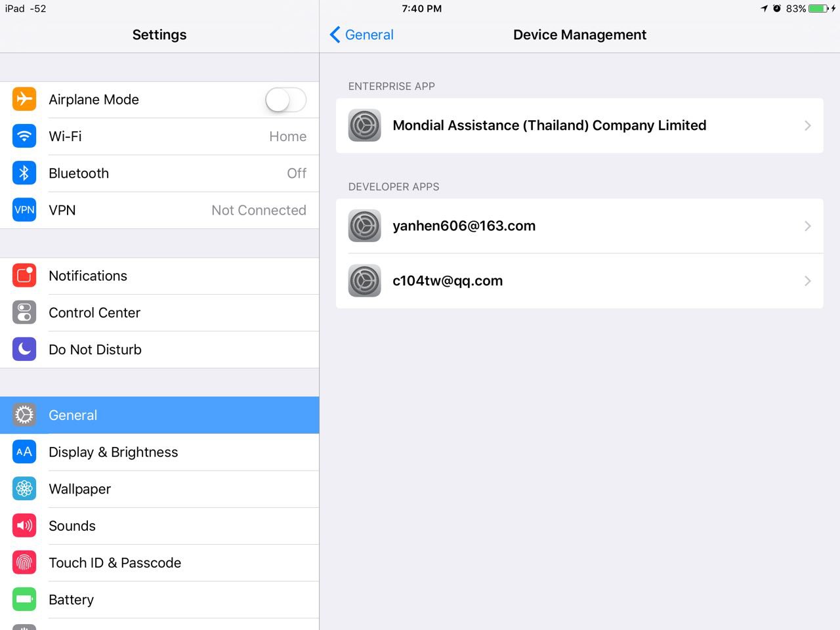Open the Airplane Mode row label
840x630 pixels.
pyautogui.click(x=94, y=100)
